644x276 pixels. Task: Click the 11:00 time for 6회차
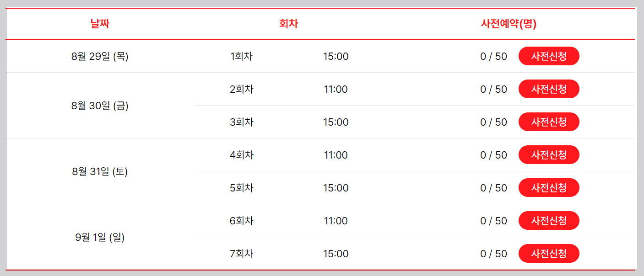tap(336, 220)
